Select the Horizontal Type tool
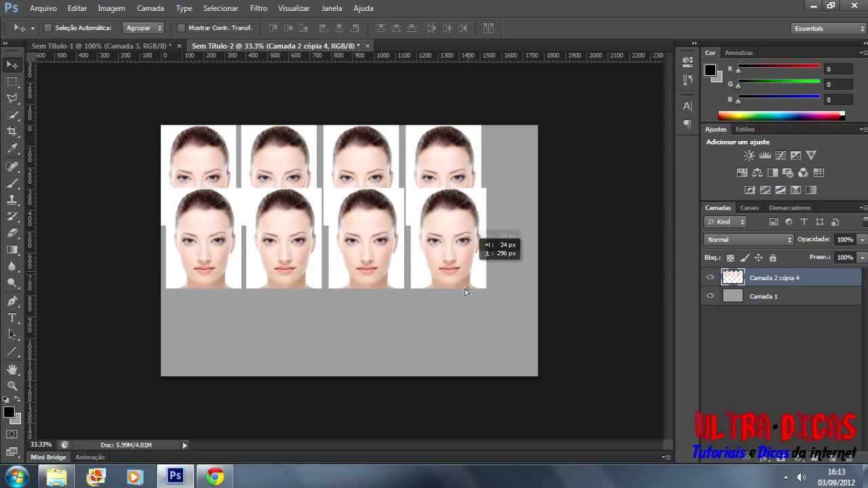This screenshot has width=868, height=488. tap(12, 318)
